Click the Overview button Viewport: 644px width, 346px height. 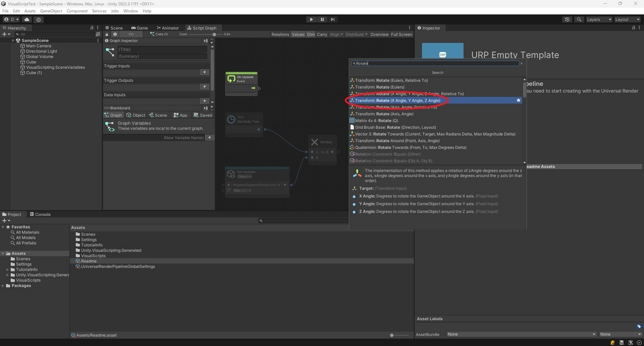pyautogui.click(x=379, y=34)
